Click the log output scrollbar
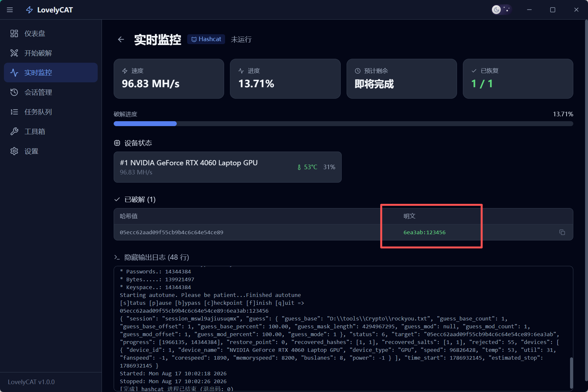This screenshot has width=588, height=392. 571,372
